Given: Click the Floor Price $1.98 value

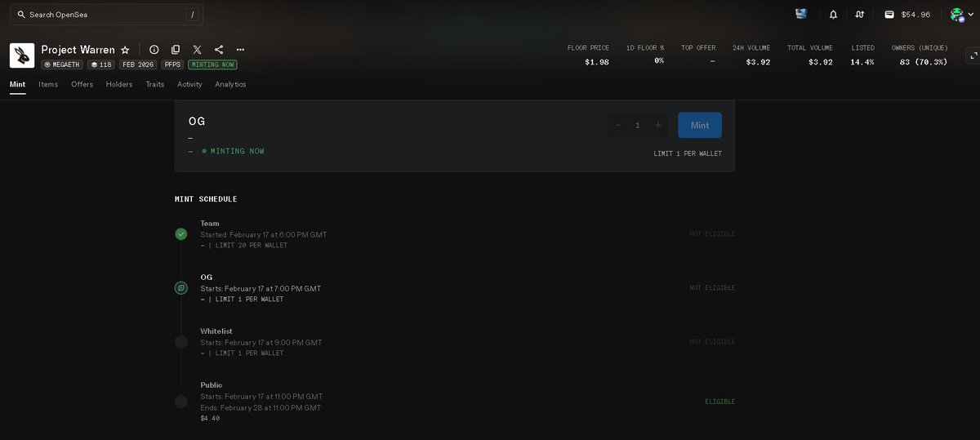Looking at the screenshot, I should [x=597, y=62].
